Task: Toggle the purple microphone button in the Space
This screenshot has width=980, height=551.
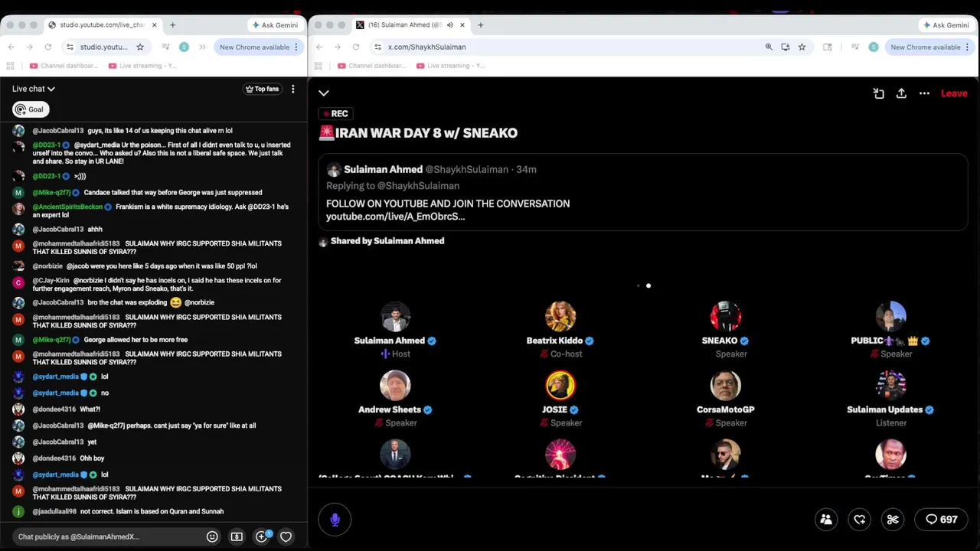Action: click(x=335, y=520)
